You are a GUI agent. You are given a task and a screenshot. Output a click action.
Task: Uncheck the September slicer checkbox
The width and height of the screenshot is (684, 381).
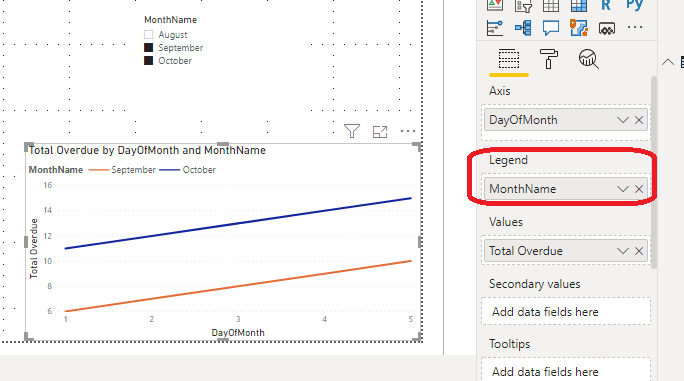click(x=149, y=48)
